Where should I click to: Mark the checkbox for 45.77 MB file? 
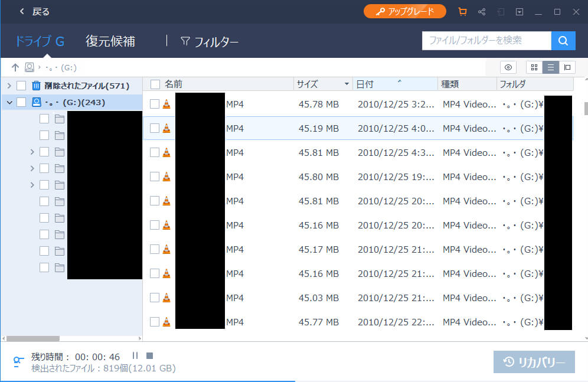155,322
